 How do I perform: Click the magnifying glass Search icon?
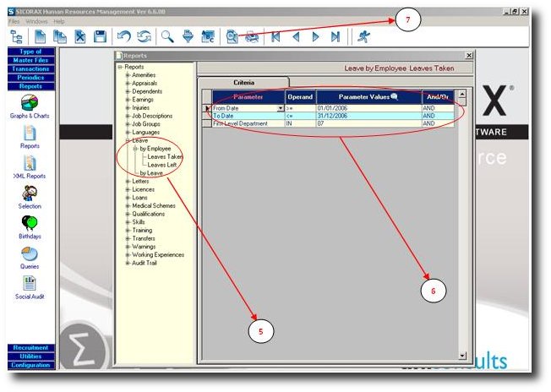pyautogui.click(x=167, y=36)
